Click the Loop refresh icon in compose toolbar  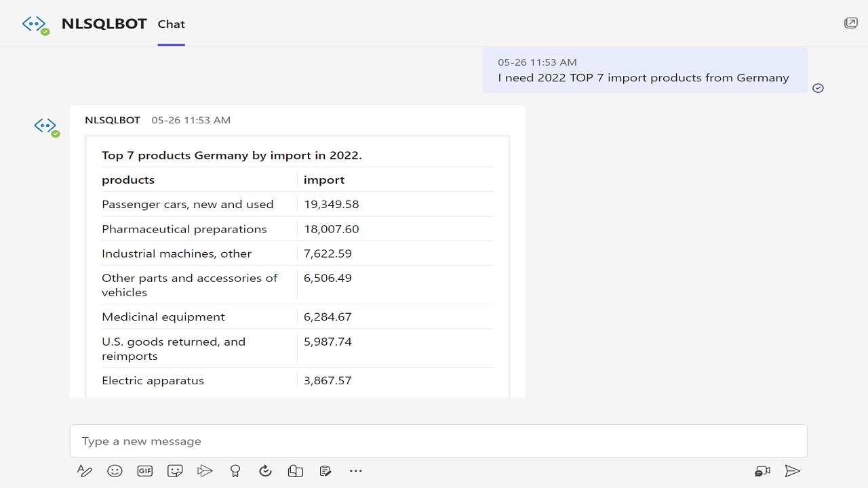tap(265, 471)
